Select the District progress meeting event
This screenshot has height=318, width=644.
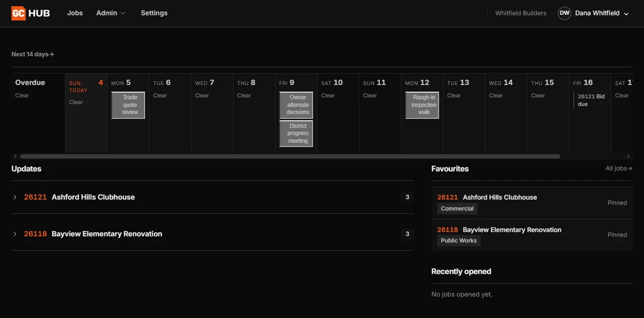tap(296, 133)
